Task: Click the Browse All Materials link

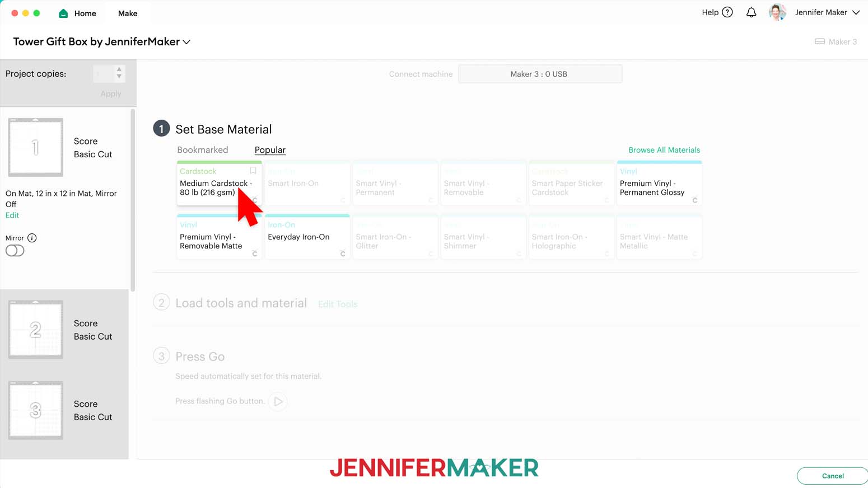Action: pos(664,150)
